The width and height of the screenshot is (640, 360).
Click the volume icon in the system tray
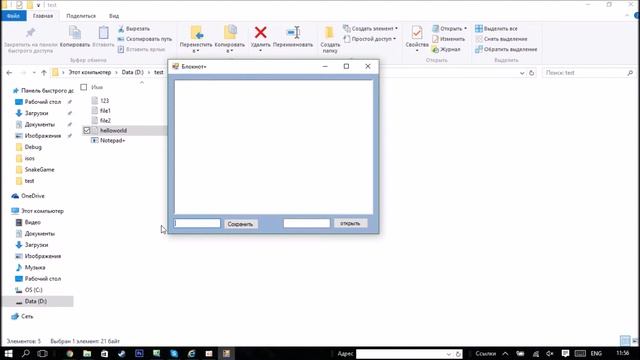(x=550, y=353)
